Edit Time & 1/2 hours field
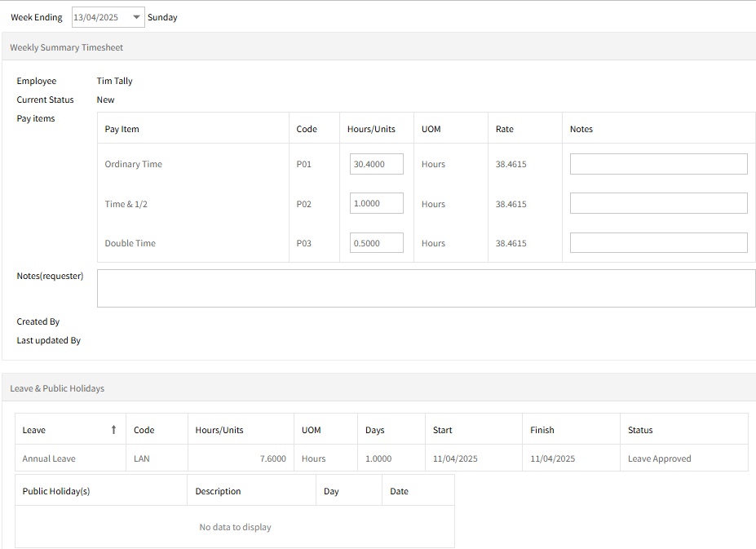756x549 pixels. point(377,203)
